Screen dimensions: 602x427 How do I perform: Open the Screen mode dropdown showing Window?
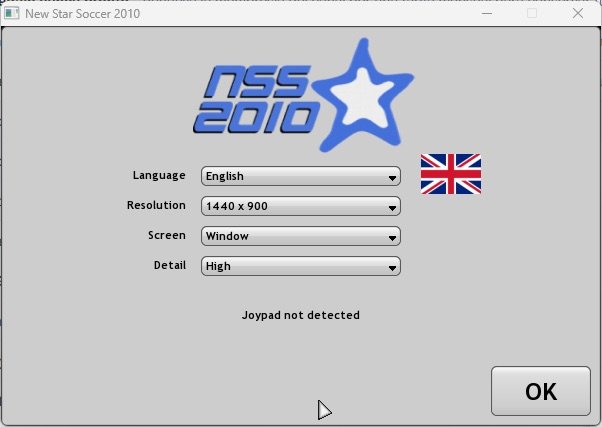pyautogui.click(x=300, y=237)
